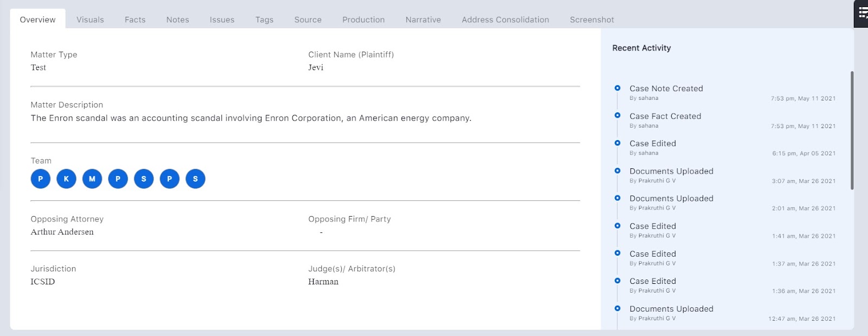Select the Issues tab
Image resolution: width=868 pixels, height=336 pixels.
222,20
